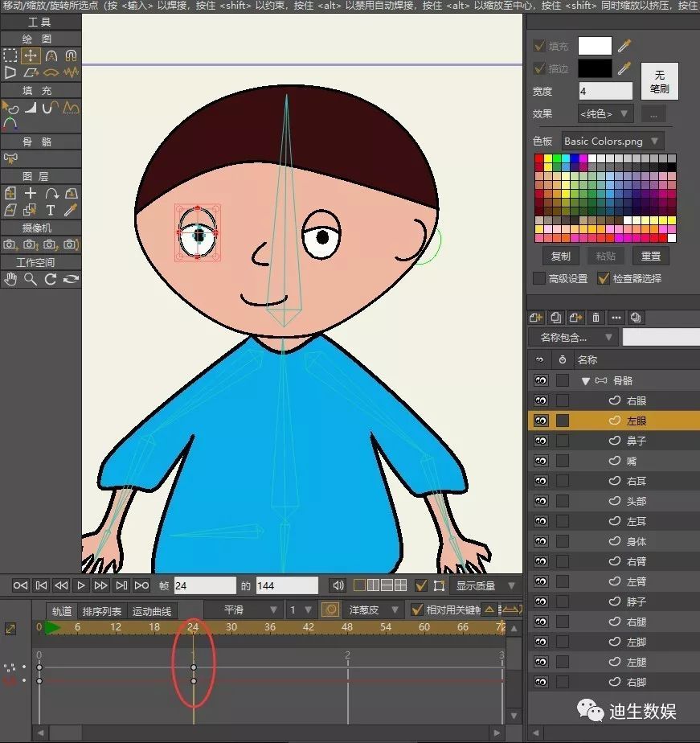Open the interval 1 dropdown
The height and width of the screenshot is (743, 700).
point(301,610)
